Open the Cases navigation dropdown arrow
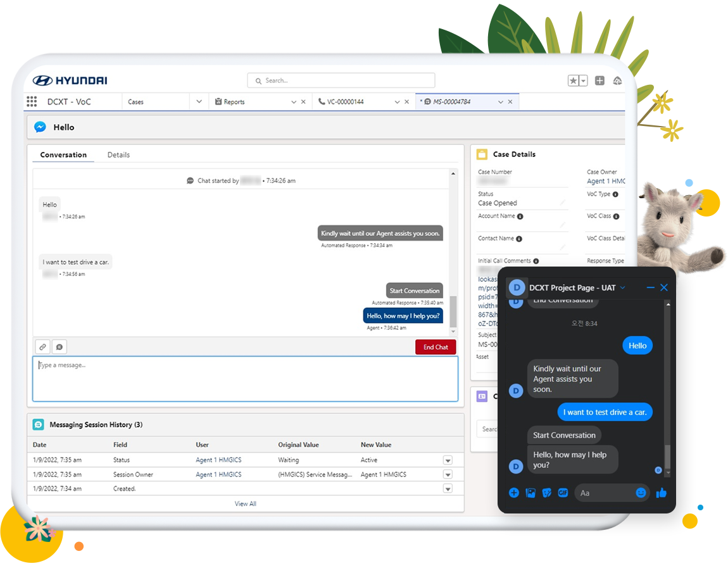Image resolution: width=728 pixels, height=573 pixels. [199, 101]
